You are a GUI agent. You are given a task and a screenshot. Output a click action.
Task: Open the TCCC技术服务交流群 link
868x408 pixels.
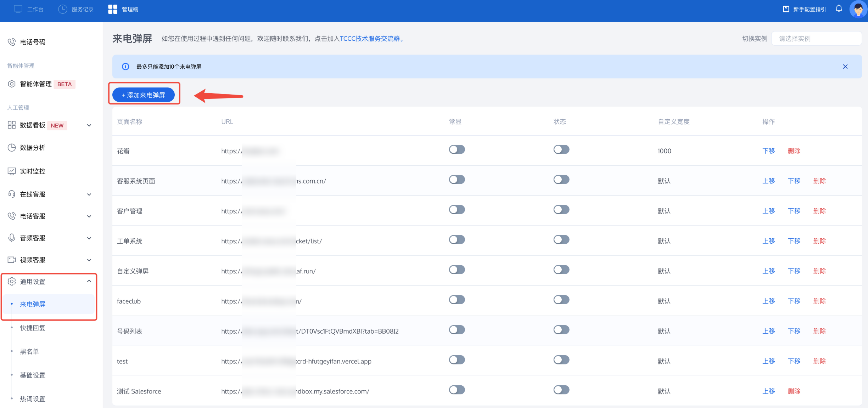point(370,39)
